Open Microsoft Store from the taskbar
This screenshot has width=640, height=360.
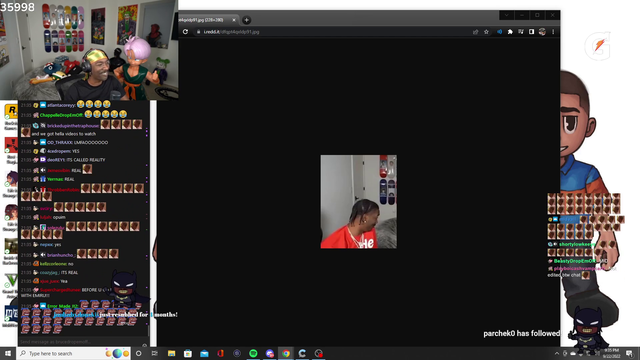pos(188,353)
